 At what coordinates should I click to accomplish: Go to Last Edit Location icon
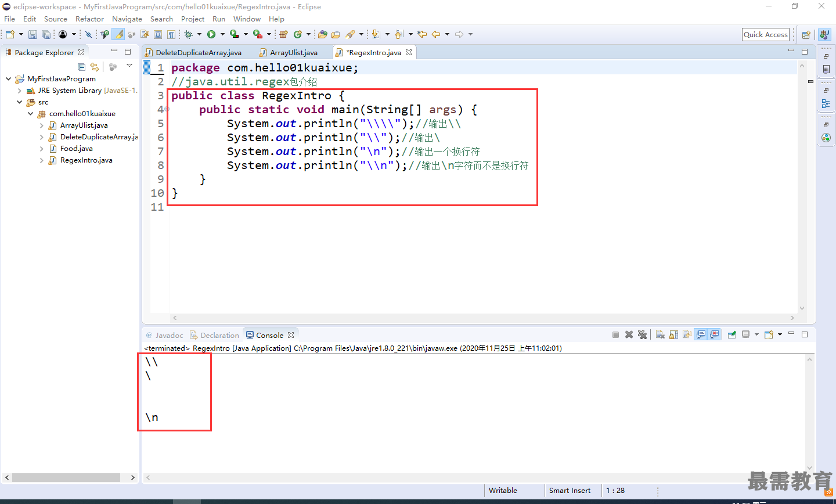422,34
